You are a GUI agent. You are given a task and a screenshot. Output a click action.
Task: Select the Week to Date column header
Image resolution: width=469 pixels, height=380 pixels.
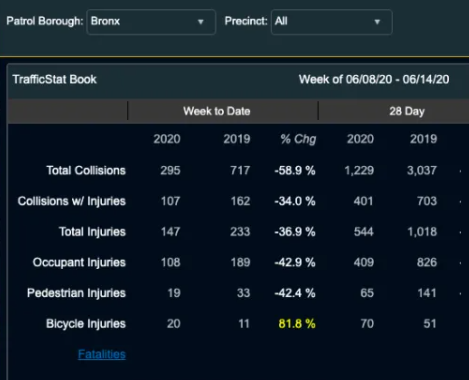[x=217, y=111]
